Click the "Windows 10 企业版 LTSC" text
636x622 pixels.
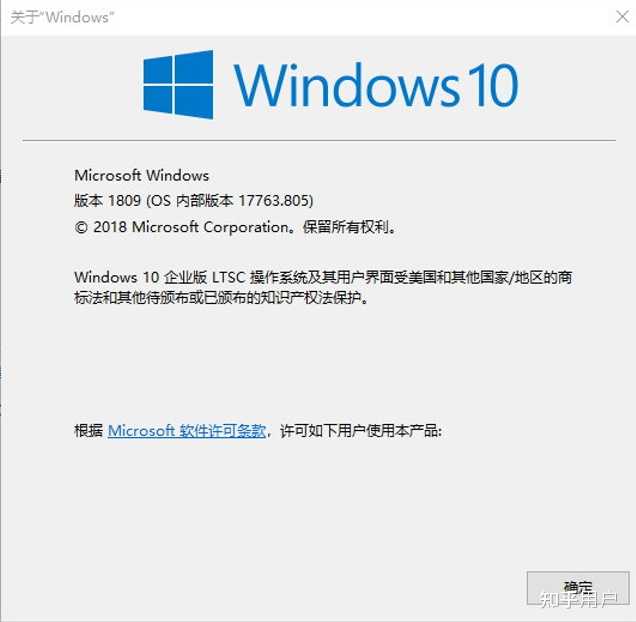tap(160, 277)
